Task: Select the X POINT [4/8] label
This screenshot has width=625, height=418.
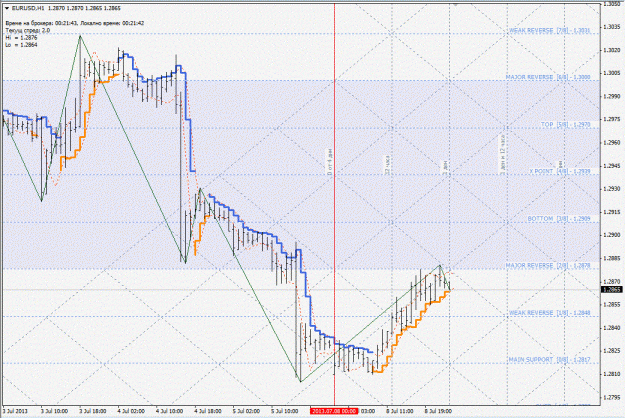Action: click(x=560, y=171)
